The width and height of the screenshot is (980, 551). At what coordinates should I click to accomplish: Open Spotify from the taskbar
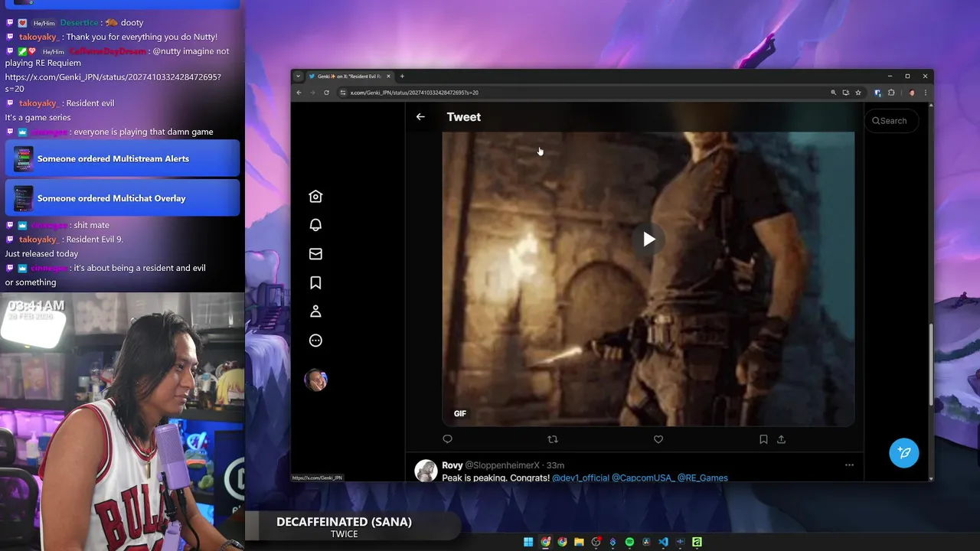pos(629,542)
